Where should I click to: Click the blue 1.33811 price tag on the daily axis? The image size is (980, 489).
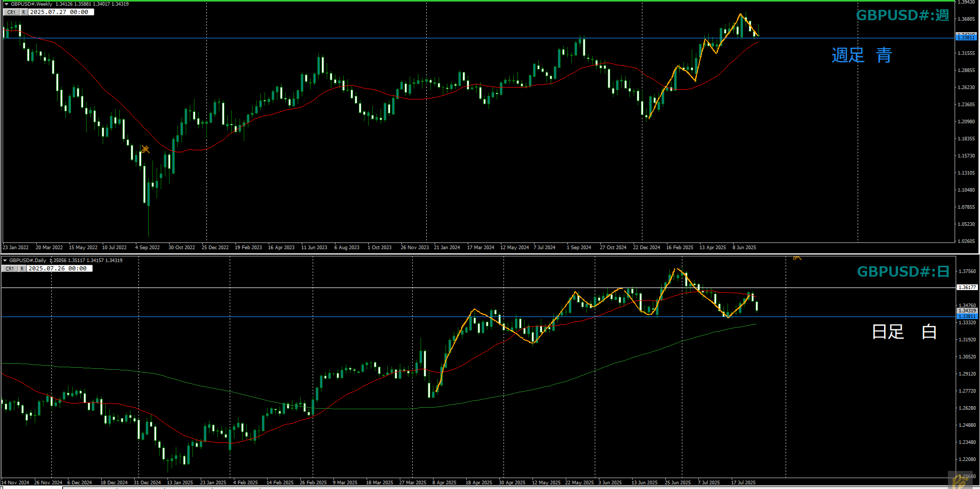tap(967, 316)
